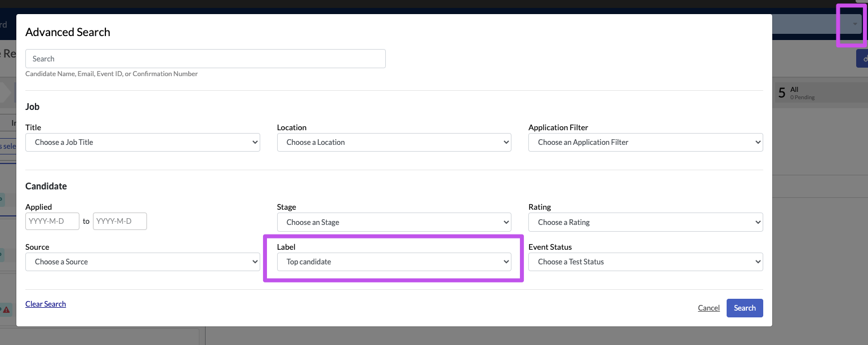Click the main Search text field
The height and width of the screenshot is (345, 868).
206,59
